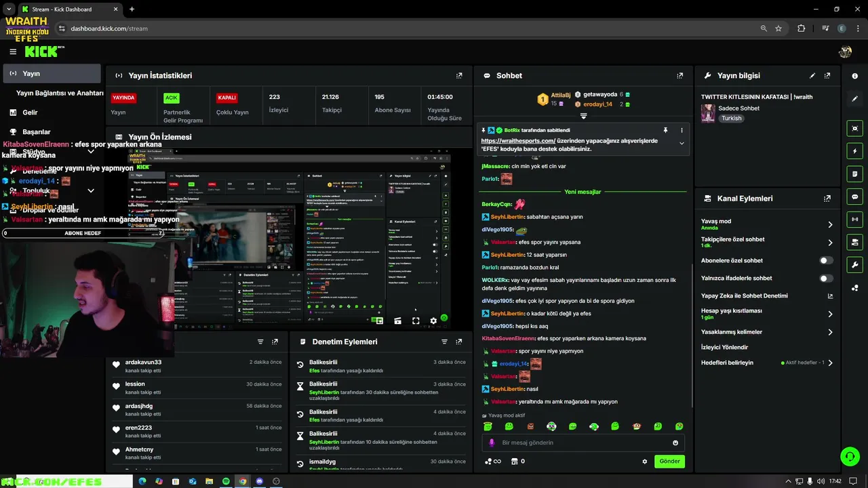Edit stream info with pencil in Yayın bilgisi header
This screenshot has width=868, height=488.
point(812,76)
